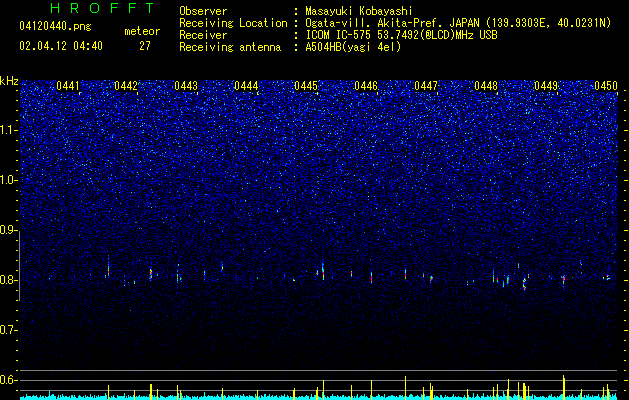Click the 0446 time marker

(x=366, y=86)
